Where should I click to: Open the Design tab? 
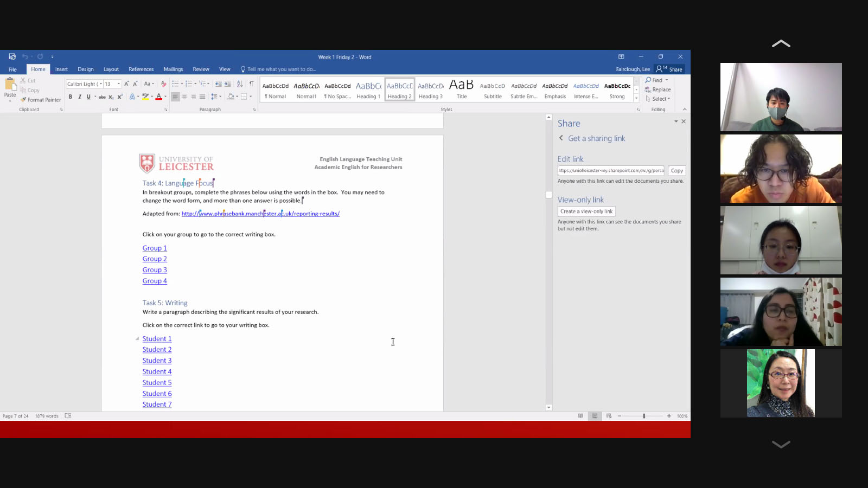86,69
